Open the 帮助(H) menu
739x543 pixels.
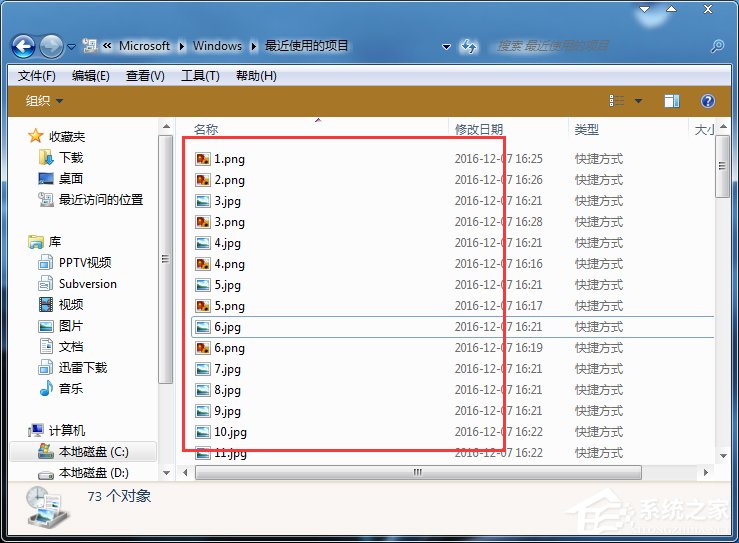pos(256,76)
